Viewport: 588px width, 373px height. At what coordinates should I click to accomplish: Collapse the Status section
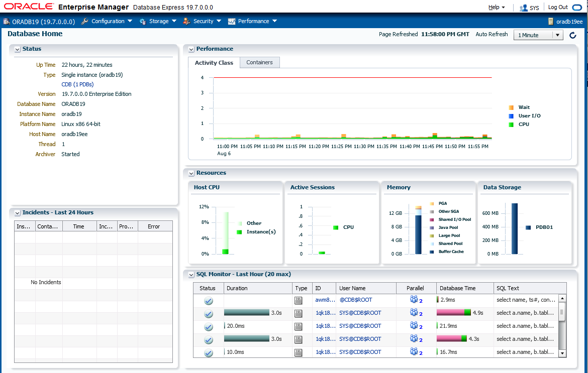(x=17, y=49)
